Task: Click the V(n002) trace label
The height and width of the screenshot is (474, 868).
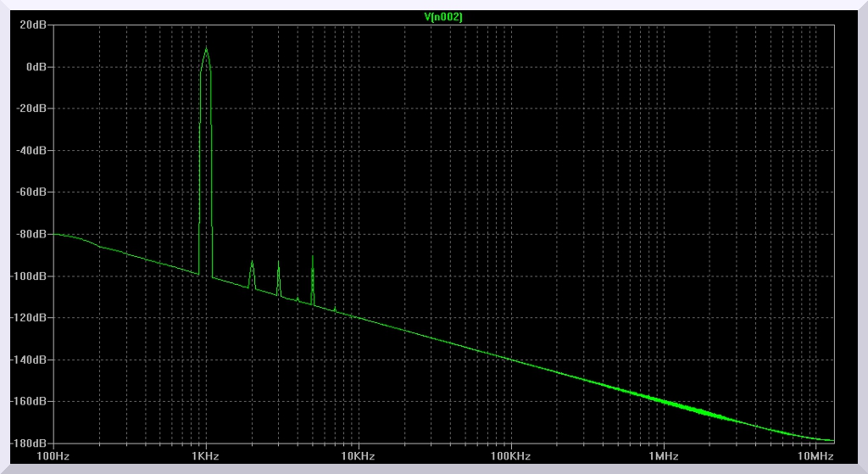Action: coord(442,17)
